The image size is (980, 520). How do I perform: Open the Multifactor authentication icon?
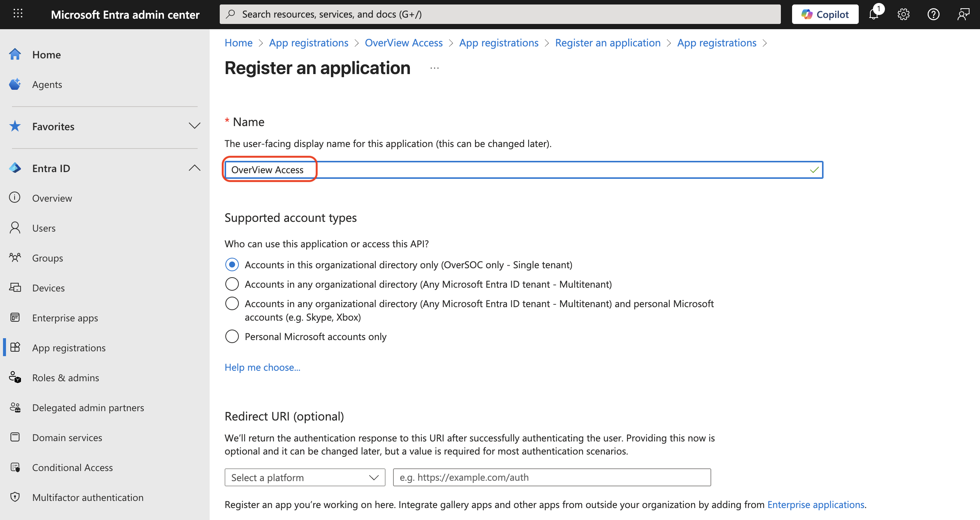pyautogui.click(x=15, y=497)
